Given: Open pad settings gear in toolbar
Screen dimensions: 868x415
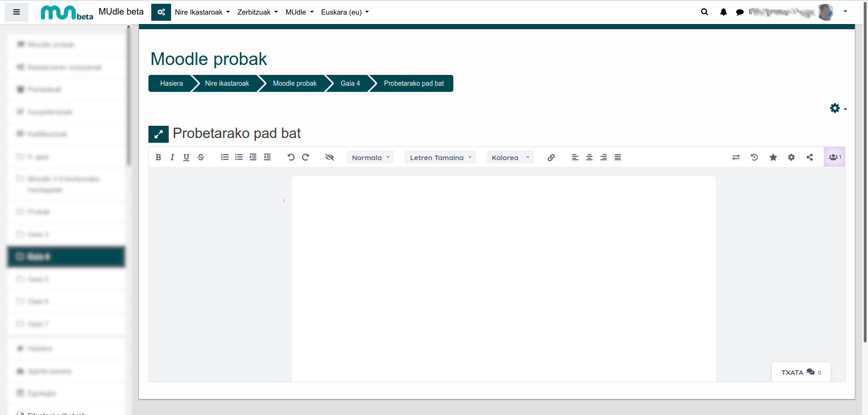Looking at the screenshot, I should 791,157.
